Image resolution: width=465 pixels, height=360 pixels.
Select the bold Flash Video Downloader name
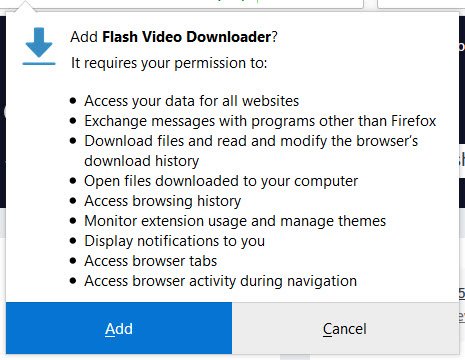[186, 37]
